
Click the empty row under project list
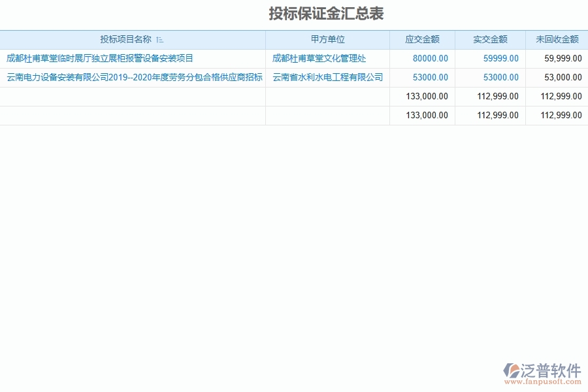click(x=131, y=96)
